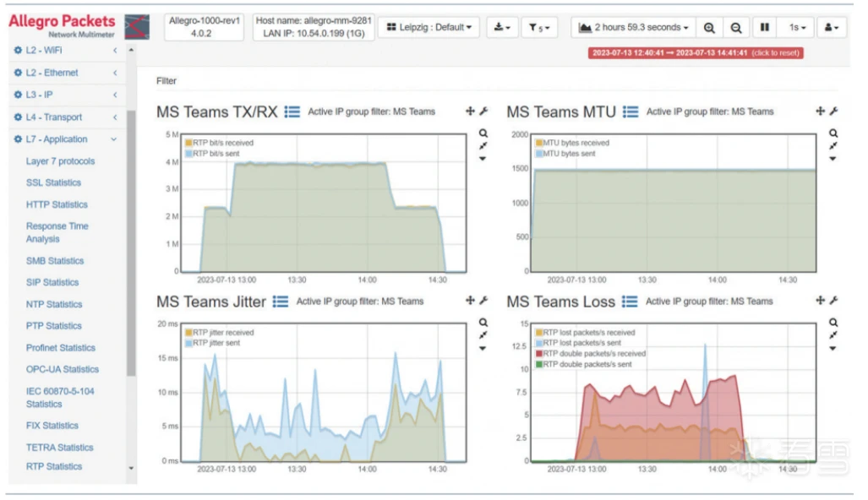Click move handle of MS Teams TX/RX widget
This screenshot has width=868, height=500.
[x=470, y=111]
